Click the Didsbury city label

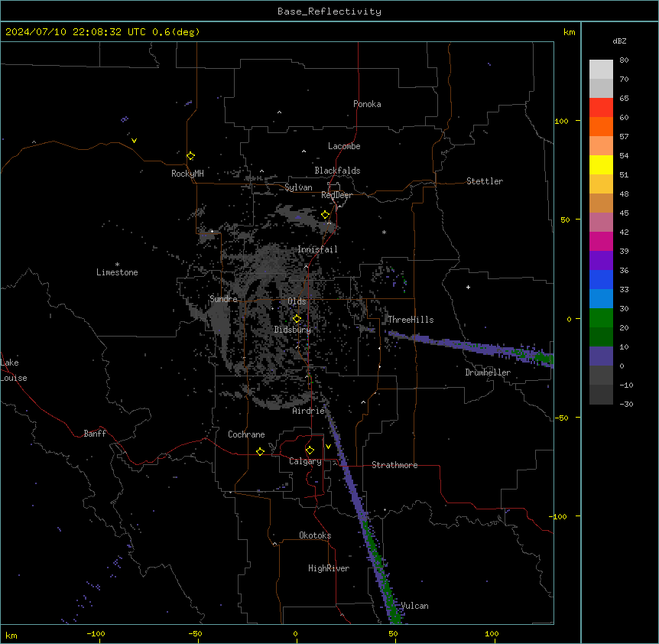click(x=293, y=330)
